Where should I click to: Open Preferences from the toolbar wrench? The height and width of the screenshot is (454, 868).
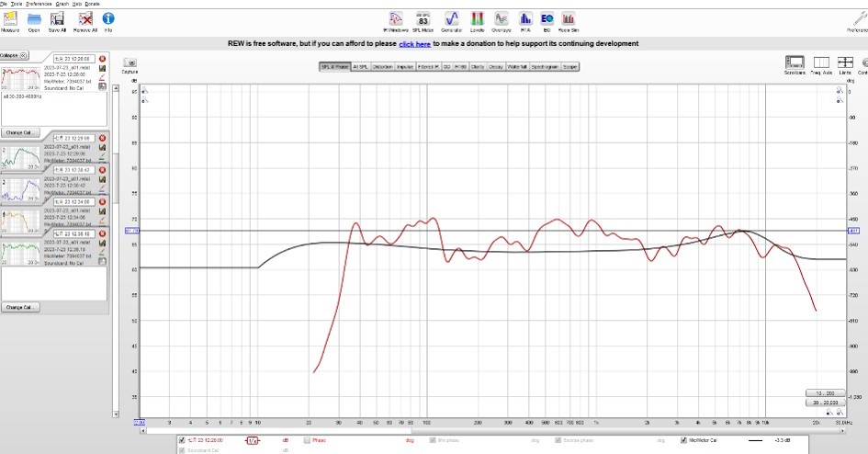860,22
